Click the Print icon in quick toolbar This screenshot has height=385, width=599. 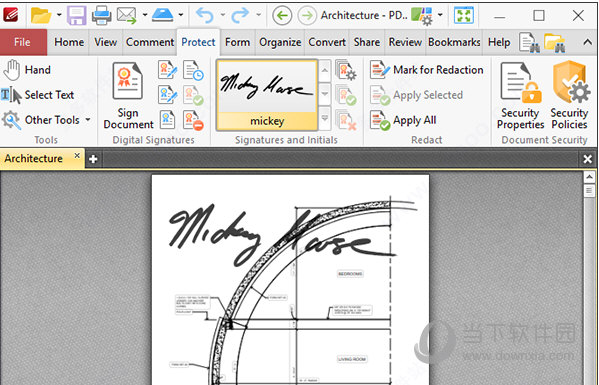(x=102, y=15)
